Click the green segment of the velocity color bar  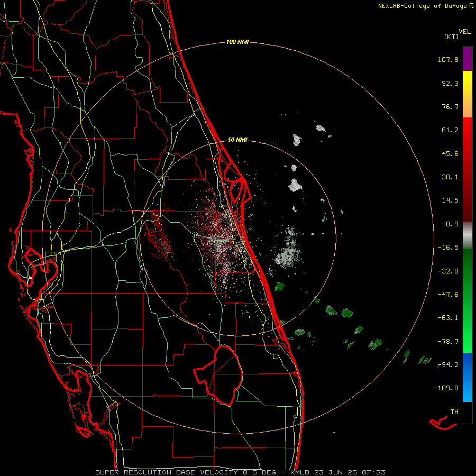tap(467, 300)
